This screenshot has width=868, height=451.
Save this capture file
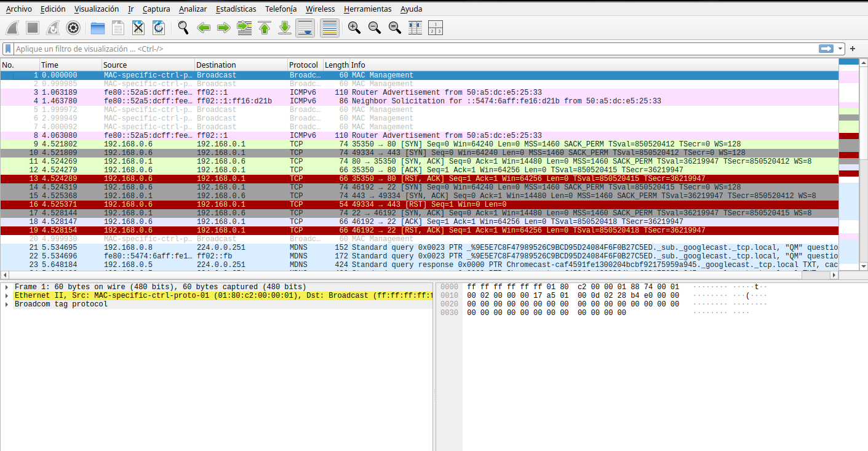[x=118, y=28]
